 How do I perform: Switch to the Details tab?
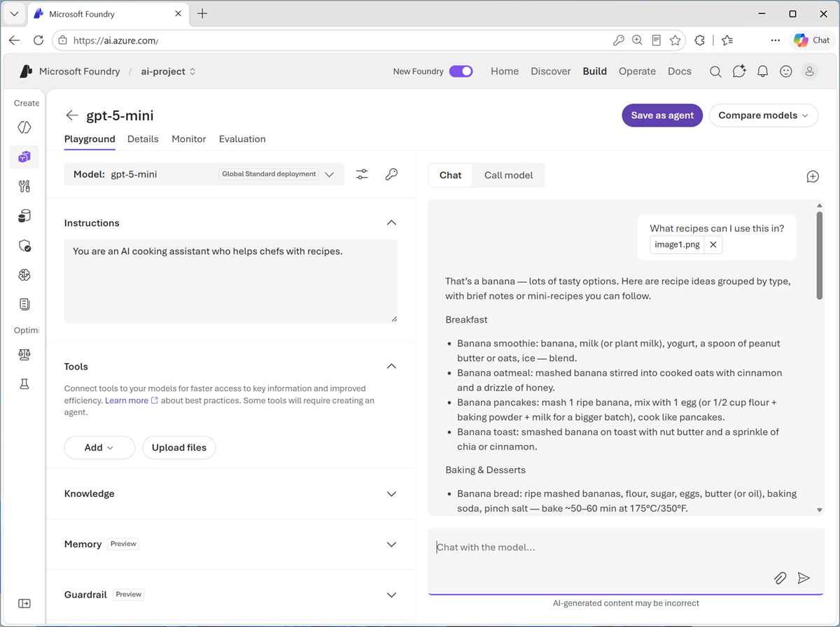coord(143,139)
